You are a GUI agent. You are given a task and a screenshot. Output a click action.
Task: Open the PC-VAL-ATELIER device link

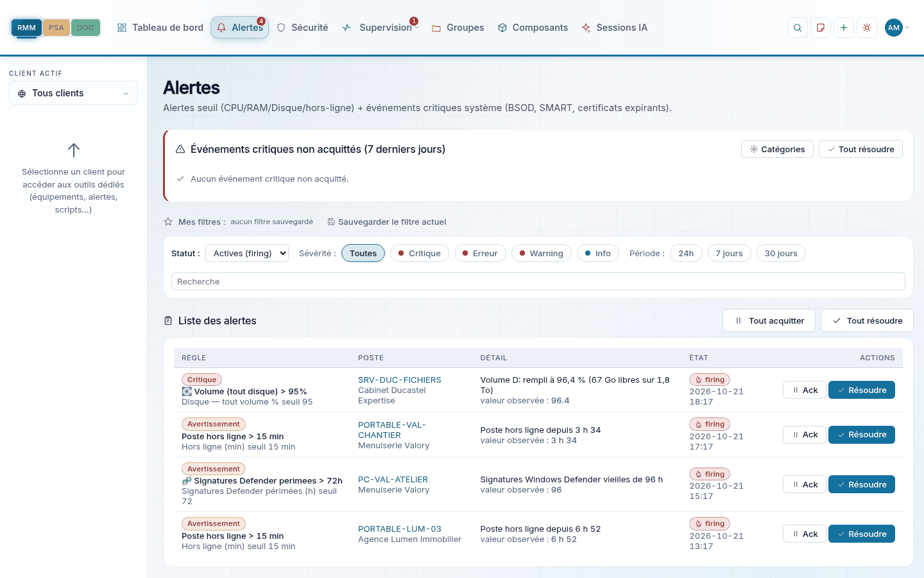coord(393,479)
